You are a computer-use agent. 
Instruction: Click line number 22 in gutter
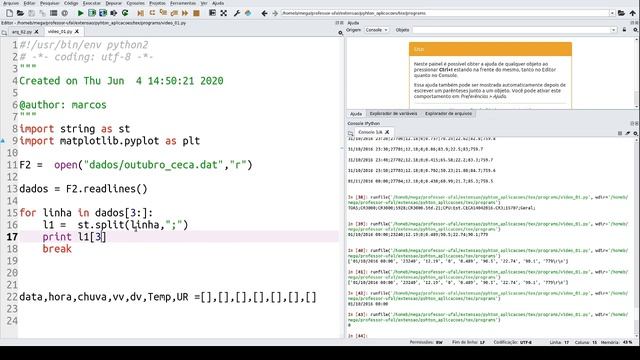coord(12,297)
